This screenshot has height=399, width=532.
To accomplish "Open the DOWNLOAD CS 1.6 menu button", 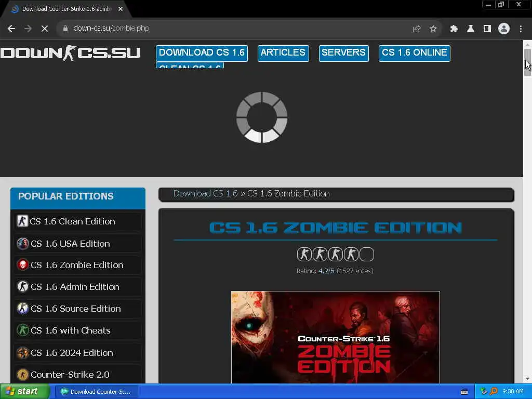I will pos(202,54).
